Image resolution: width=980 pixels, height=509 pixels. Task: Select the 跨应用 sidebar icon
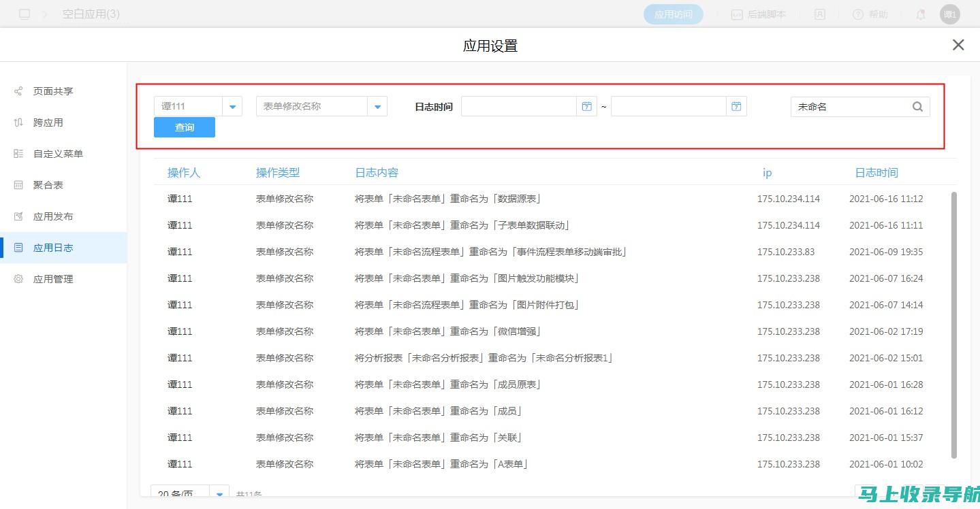pyautogui.click(x=18, y=122)
